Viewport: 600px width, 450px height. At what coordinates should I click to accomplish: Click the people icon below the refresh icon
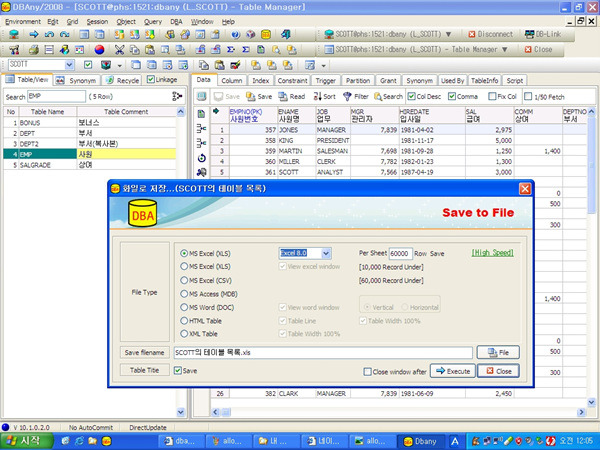click(202, 172)
